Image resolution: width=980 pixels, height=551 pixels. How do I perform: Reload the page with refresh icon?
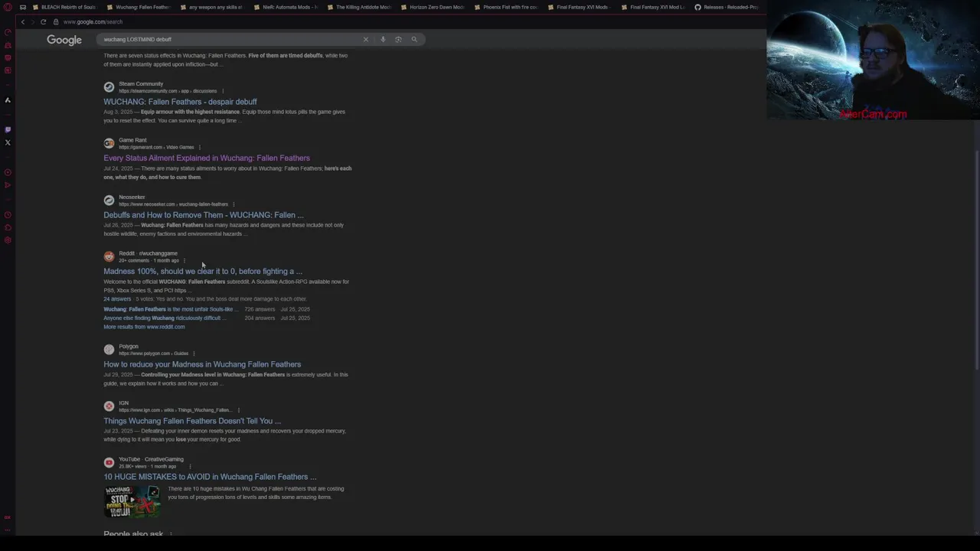tap(43, 21)
